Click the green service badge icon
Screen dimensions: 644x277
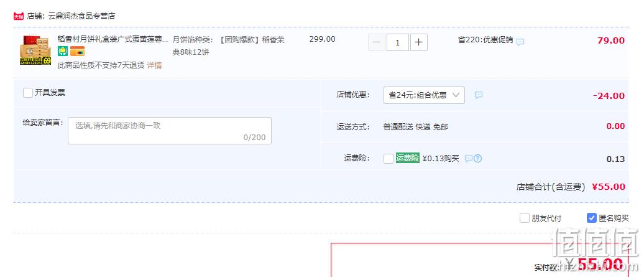click(62, 51)
